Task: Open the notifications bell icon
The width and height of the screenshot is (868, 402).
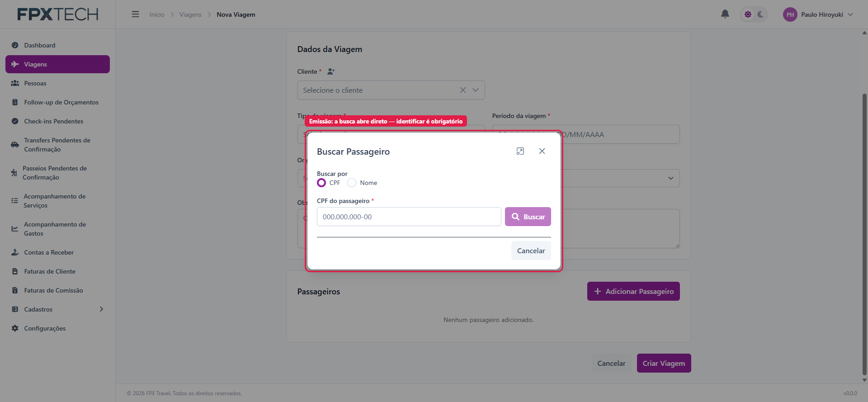Action: coord(725,14)
